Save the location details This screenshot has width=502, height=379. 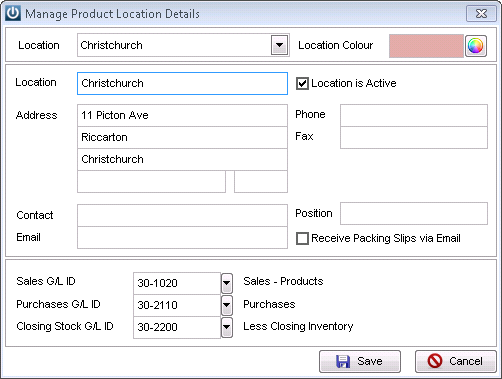point(360,361)
